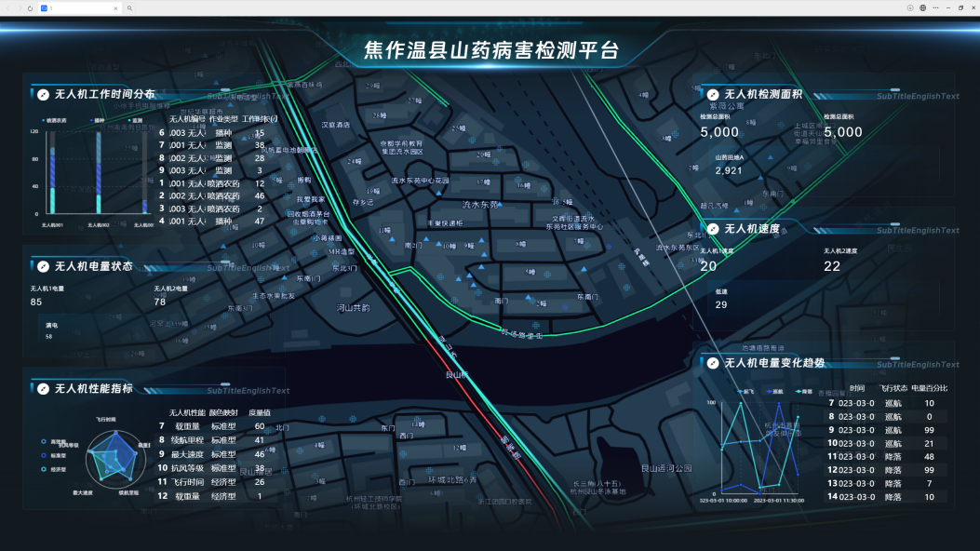Viewport: 980px width, 551px height.
Task: Toggle 播种 legend in work time chart
Action: (x=98, y=121)
